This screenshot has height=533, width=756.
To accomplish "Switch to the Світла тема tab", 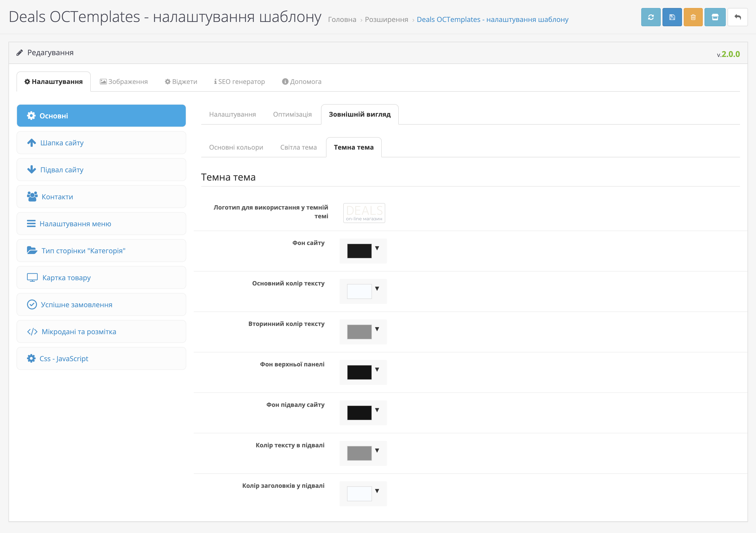I will pos(298,147).
